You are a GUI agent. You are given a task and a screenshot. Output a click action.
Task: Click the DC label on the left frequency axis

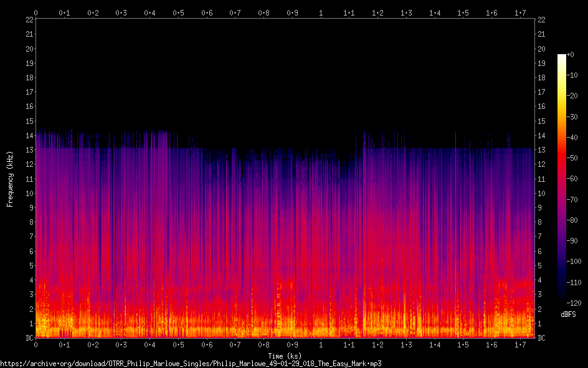(28, 338)
